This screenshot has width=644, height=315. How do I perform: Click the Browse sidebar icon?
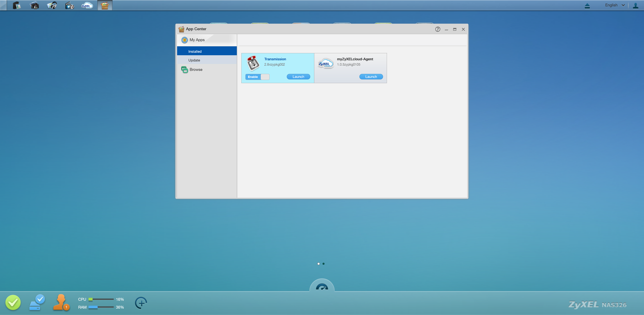point(184,69)
